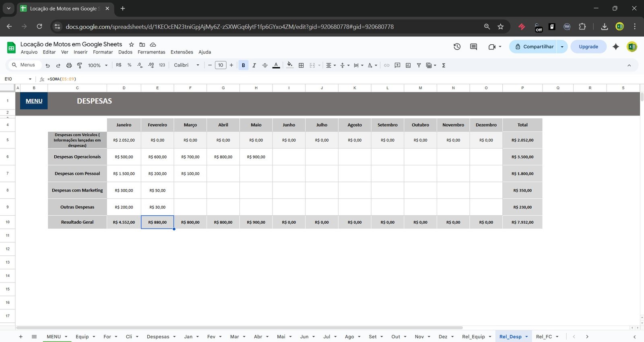The image size is (644, 342).
Task: Toggle strikethrough formatting
Action: [265, 65]
